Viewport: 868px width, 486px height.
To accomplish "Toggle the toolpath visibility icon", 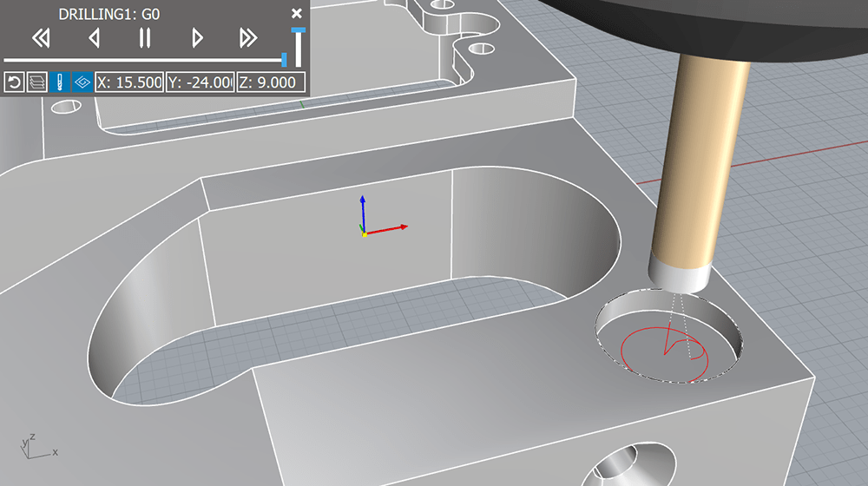I will pyautogui.click(x=82, y=82).
